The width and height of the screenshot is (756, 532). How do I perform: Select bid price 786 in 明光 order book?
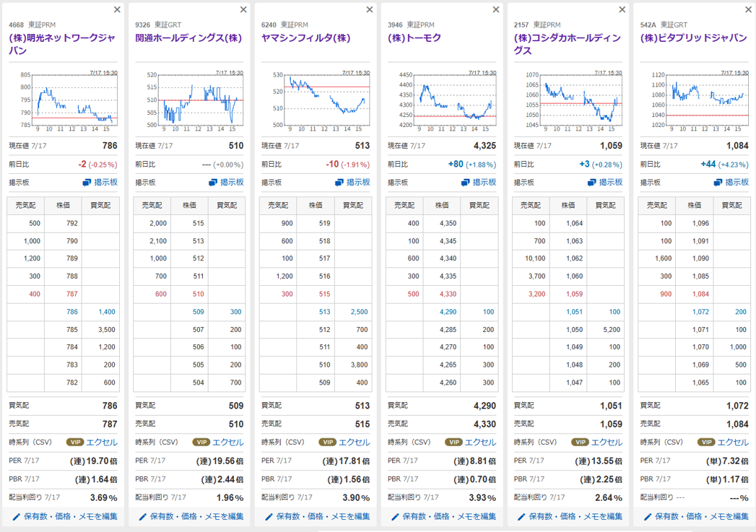71,312
